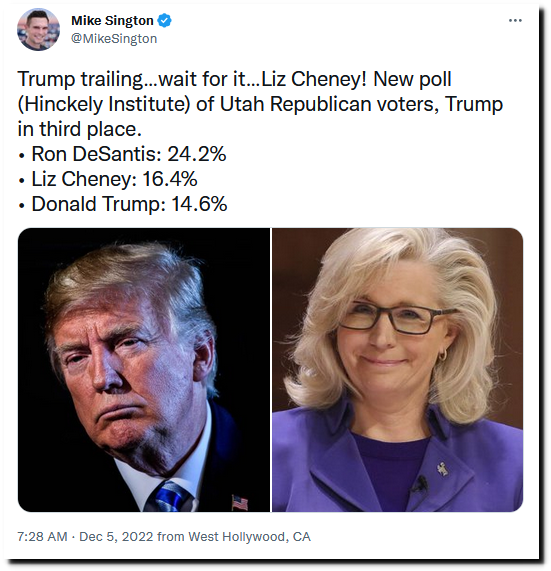Image resolution: width=551 pixels, height=571 pixels.
Task: Click the Ron DeSantis: 24.2% line
Action: coord(122,154)
